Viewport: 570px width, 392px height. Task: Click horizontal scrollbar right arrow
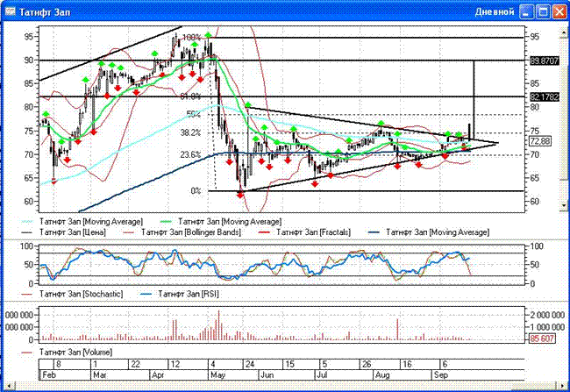564,386
